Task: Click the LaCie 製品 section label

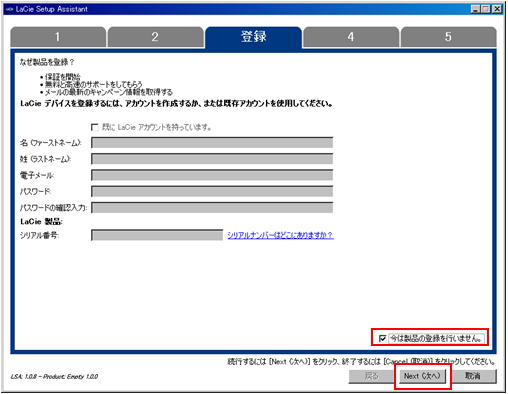Action: pyautogui.click(x=41, y=222)
